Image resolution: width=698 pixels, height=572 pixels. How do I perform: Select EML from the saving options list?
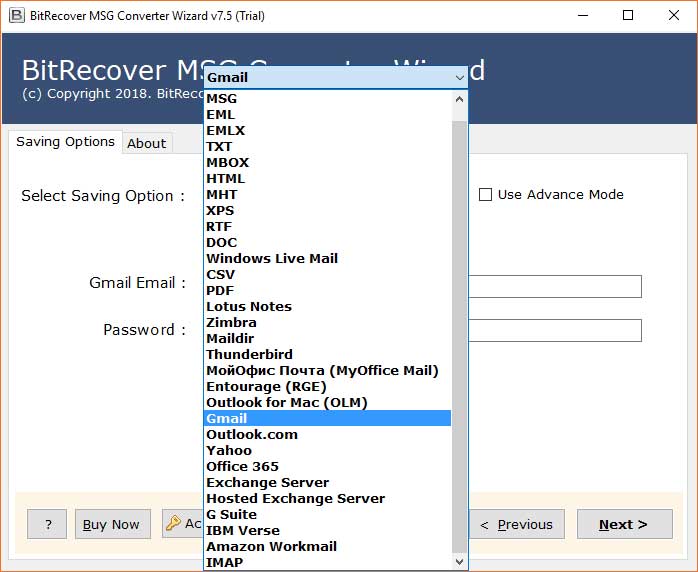point(328,114)
